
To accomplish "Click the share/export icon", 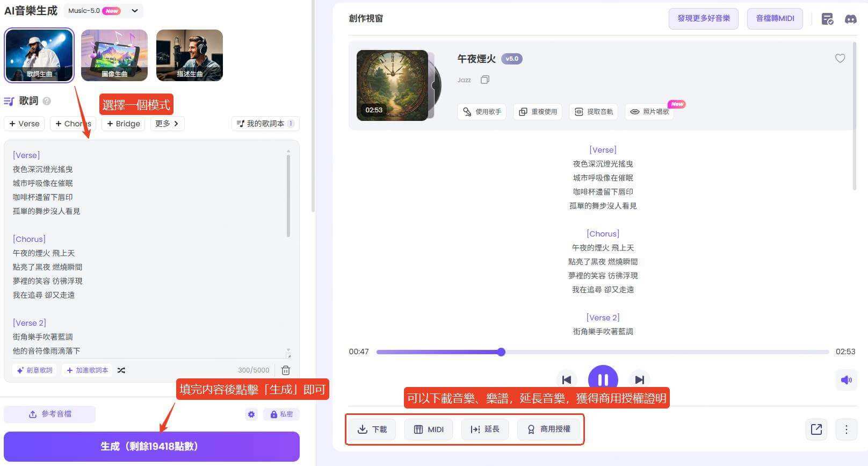I will [816, 429].
